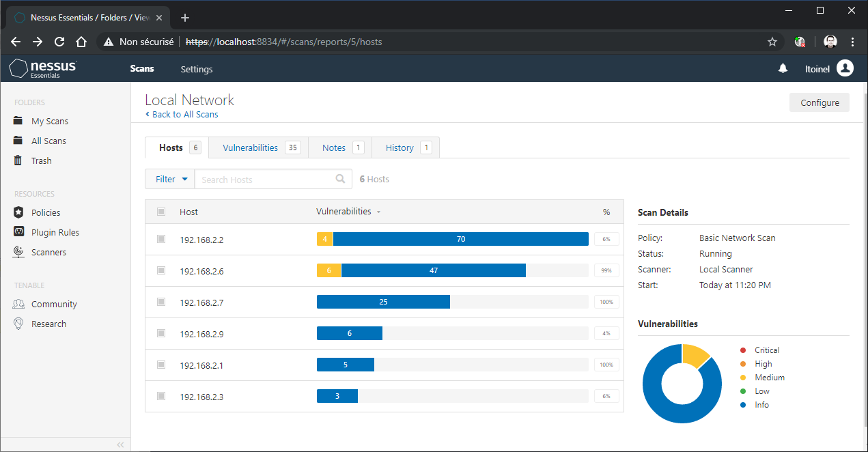Click the Policies shield icon
Image resolution: width=868 pixels, height=452 pixels.
click(x=18, y=212)
